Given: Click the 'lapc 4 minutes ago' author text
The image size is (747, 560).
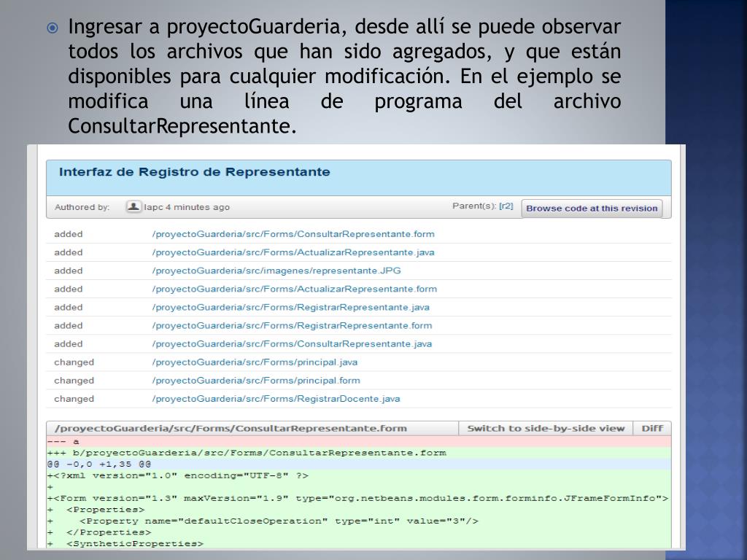Looking at the screenshot, I should tap(187, 207).
